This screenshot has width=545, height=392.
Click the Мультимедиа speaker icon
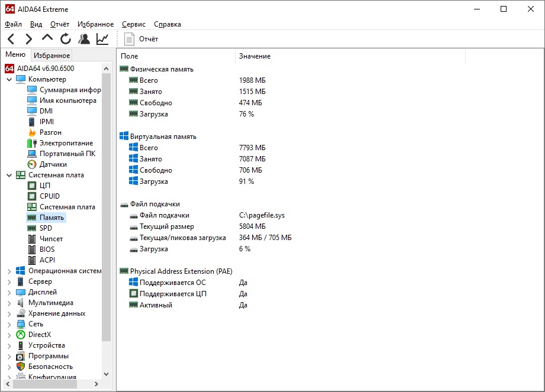point(21,303)
